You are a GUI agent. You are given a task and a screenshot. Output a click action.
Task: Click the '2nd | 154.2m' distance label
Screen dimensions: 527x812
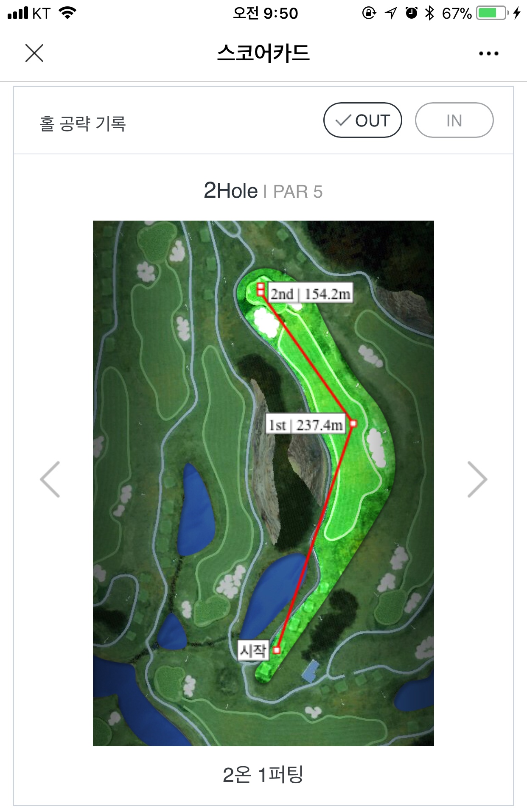[311, 294]
